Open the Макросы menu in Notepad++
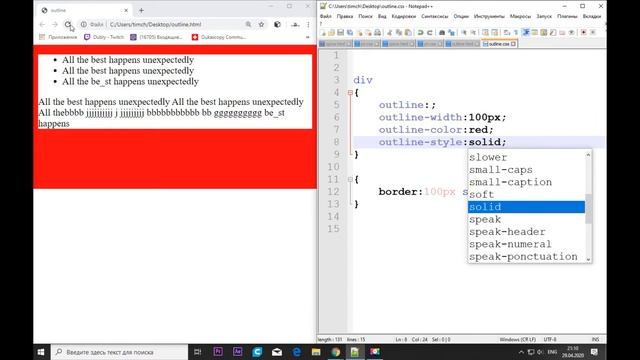Screen dimensions: 640x360 coord(520,16)
